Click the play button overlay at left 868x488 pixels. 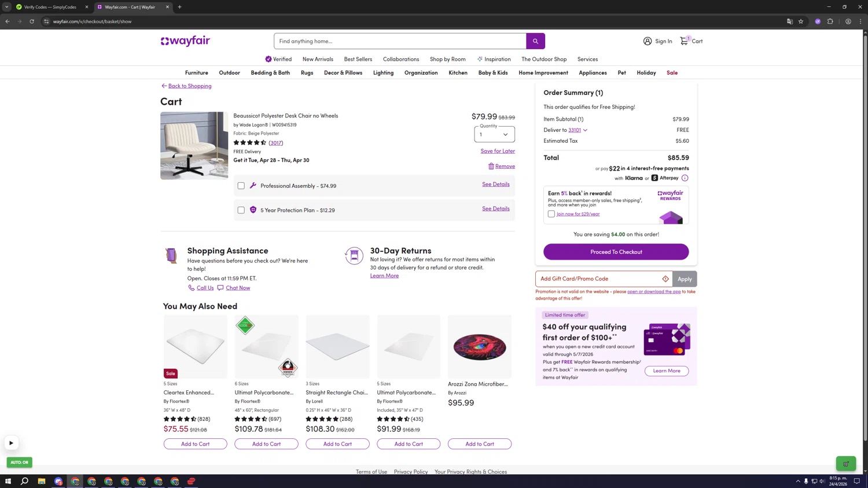click(x=11, y=443)
